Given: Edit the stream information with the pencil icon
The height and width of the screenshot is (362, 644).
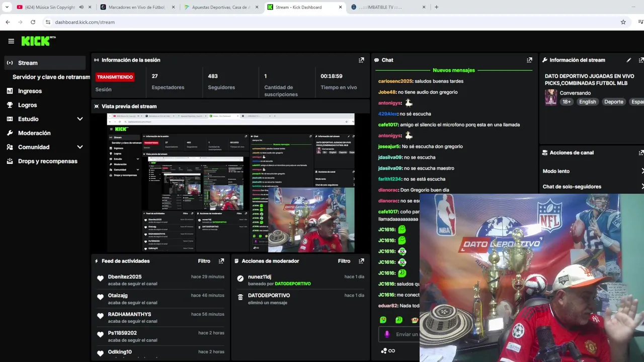Looking at the screenshot, I should (x=629, y=60).
